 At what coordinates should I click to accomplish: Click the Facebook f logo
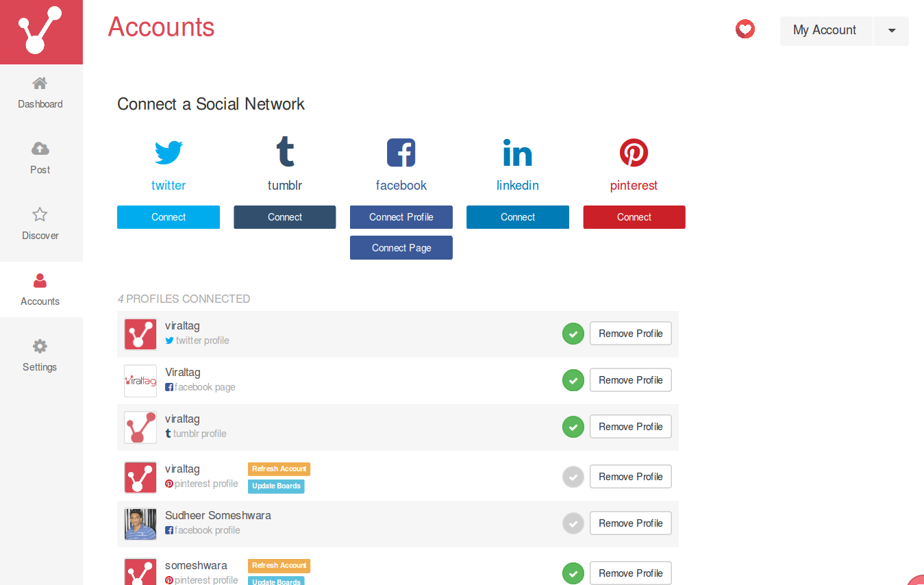tap(401, 153)
